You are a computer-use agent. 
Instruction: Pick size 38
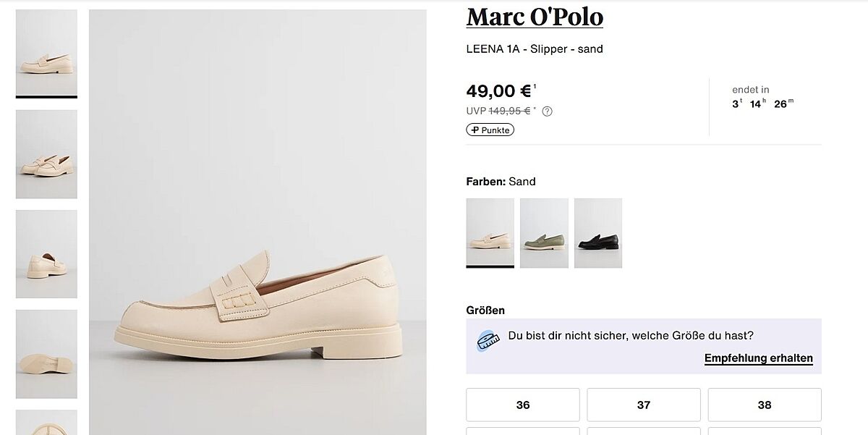[764, 405]
